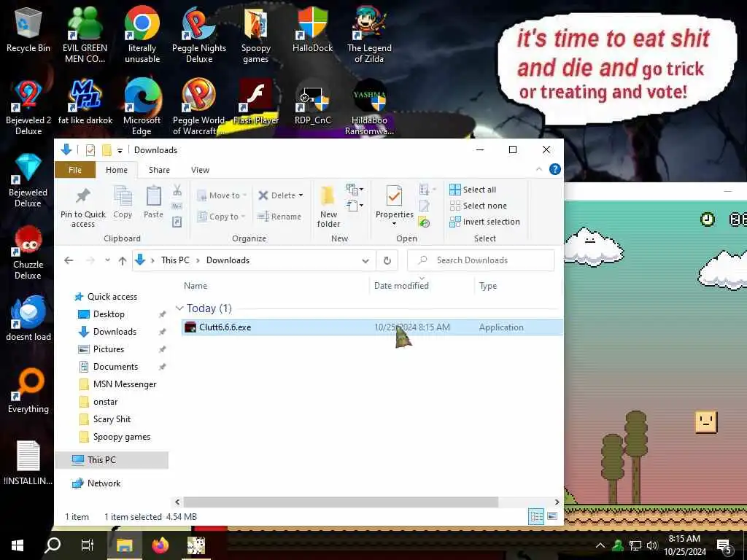The image size is (747, 560).
Task: Collapse the ribbon with the chevron
Action: (x=539, y=169)
